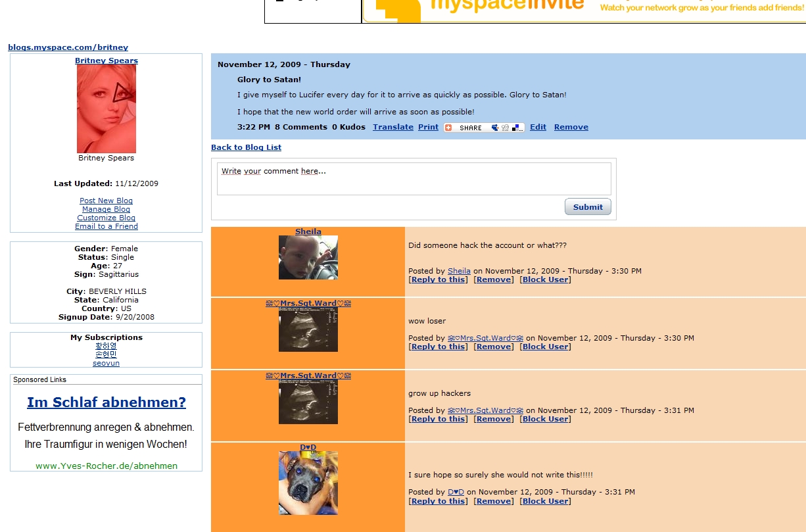This screenshot has height=532, width=806.
Task: Open the seoyun subscription
Action: point(107,363)
